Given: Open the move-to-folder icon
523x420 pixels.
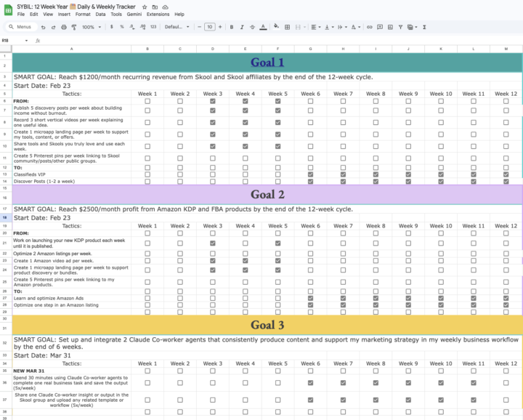Looking at the screenshot, I should [155, 7].
